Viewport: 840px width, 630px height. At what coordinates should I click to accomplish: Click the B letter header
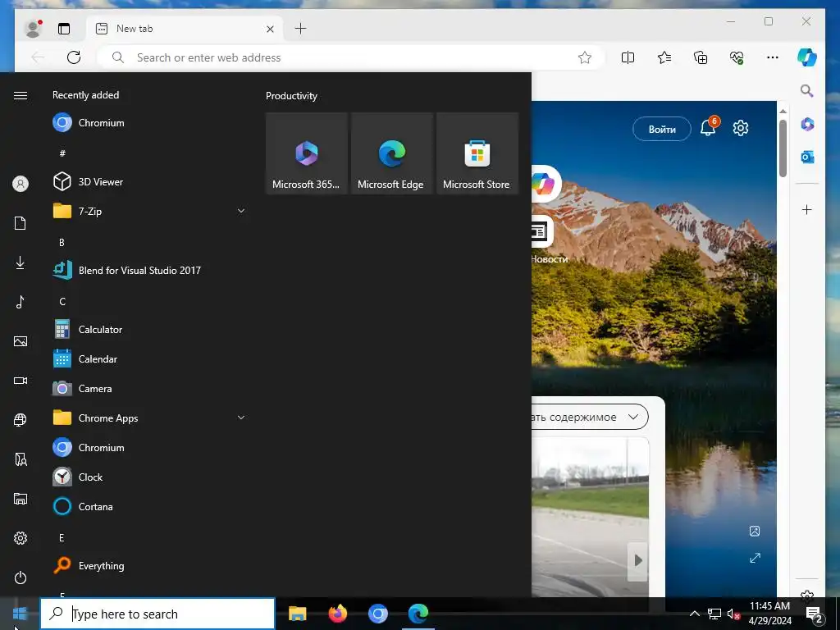[x=62, y=243]
